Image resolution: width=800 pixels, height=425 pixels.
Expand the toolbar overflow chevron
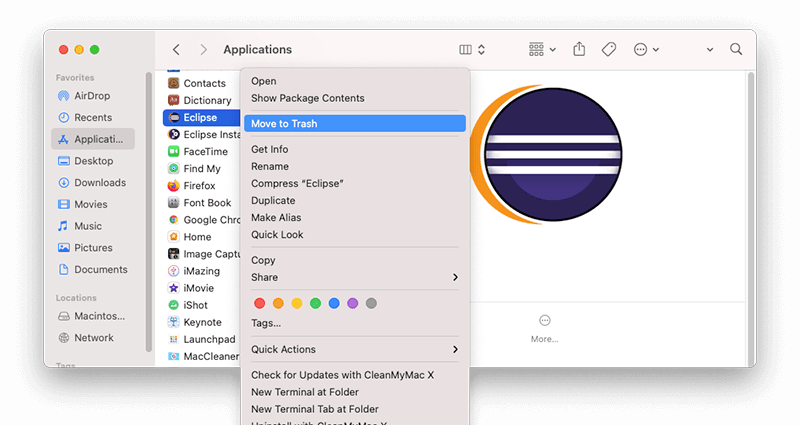[710, 50]
